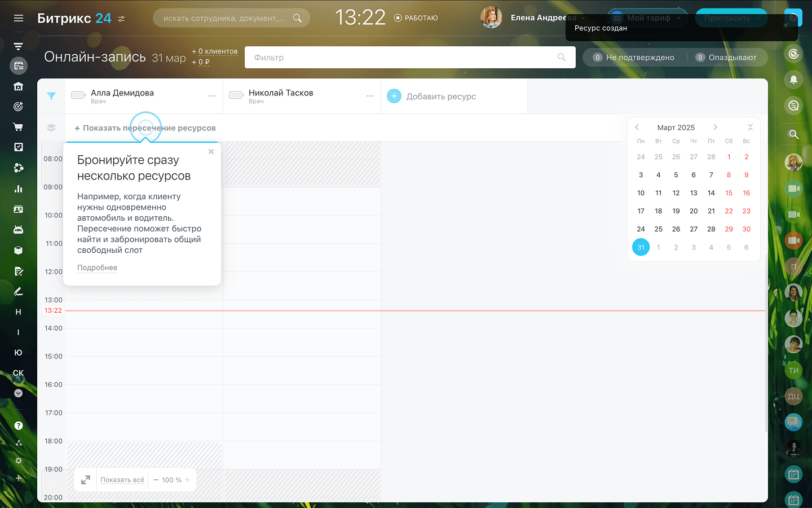Open the help question mark in left sidebar
Screen dimensions: 812x508
pos(19,426)
